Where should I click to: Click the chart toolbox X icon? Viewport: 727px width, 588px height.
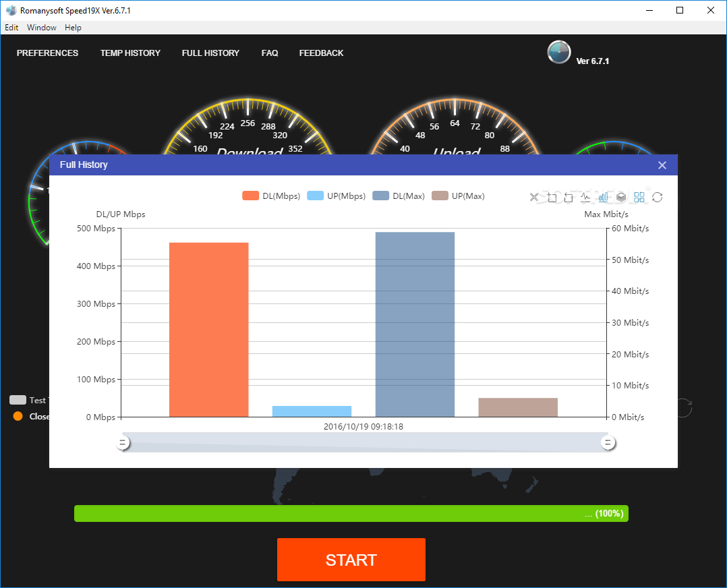point(534,197)
